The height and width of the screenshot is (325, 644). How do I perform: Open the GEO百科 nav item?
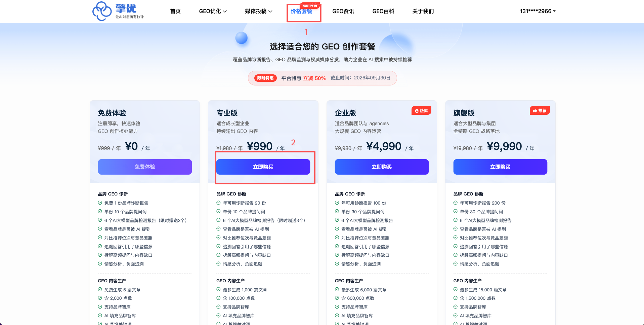(383, 11)
